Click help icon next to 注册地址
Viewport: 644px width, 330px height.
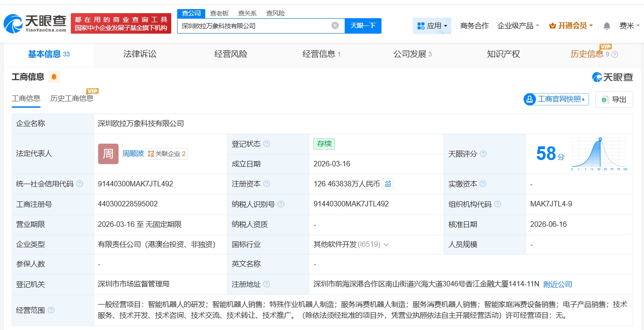(267, 284)
